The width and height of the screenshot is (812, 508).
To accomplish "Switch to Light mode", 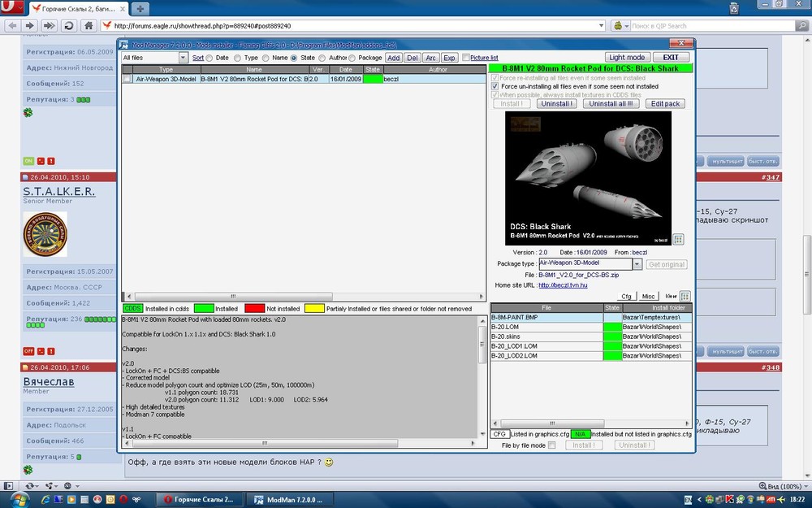I will [627, 58].
